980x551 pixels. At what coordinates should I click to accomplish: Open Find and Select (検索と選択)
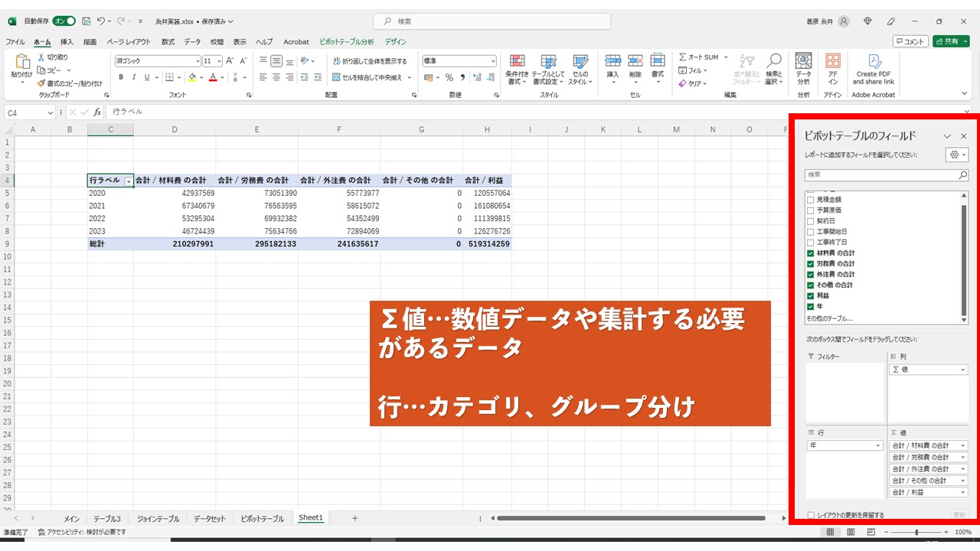(x=774, y=69)
